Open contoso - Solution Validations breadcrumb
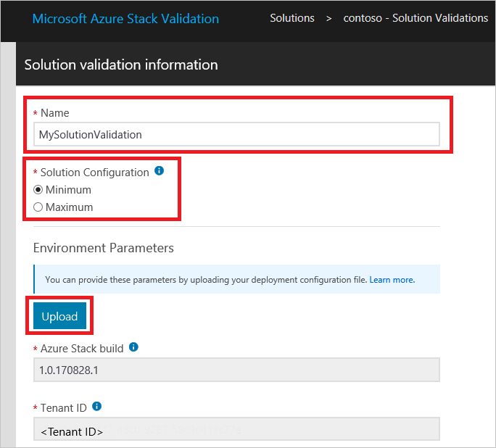The height and width of the screenshot is (448, 496). point(416,18)
